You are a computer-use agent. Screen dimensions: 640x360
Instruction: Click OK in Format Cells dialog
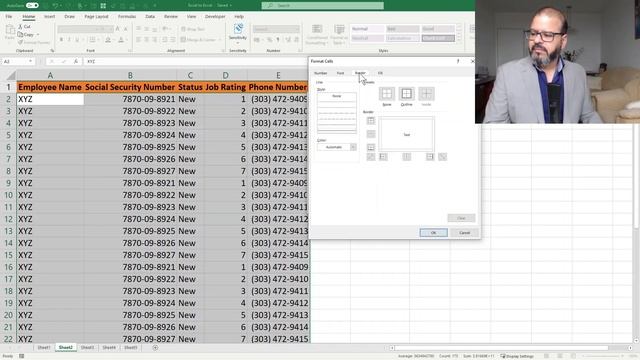433,233
